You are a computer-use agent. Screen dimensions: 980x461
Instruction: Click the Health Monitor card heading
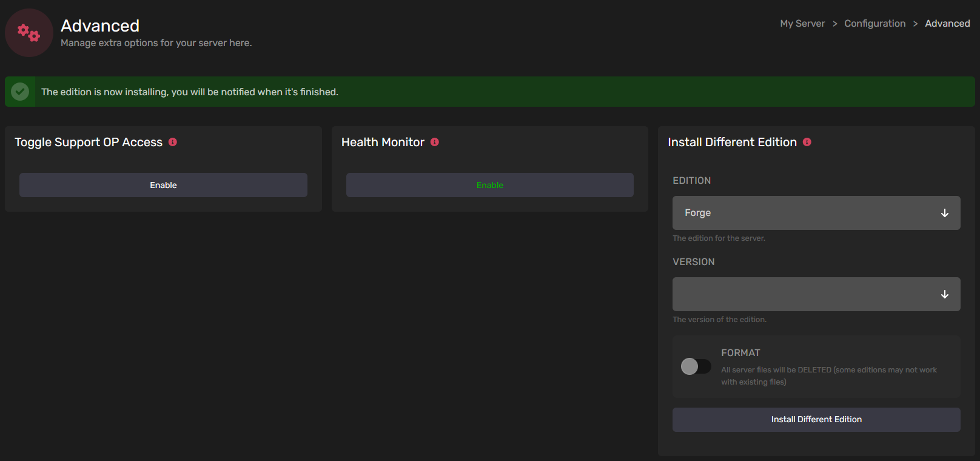[383, 142]
